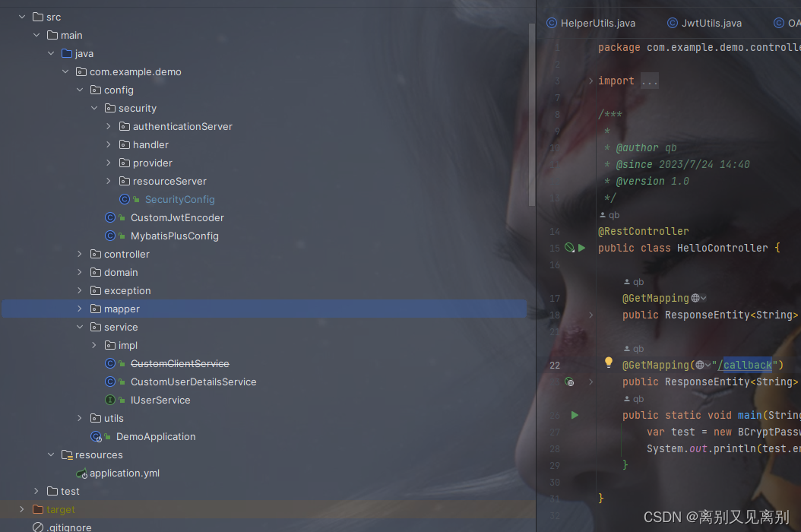Expand the folded import statements
This screenshot has height=532, width=801.
[591, 81]
